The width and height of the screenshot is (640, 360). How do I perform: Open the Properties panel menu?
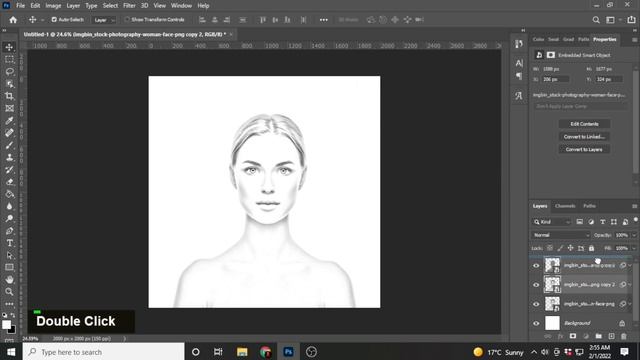click(634, 40)
